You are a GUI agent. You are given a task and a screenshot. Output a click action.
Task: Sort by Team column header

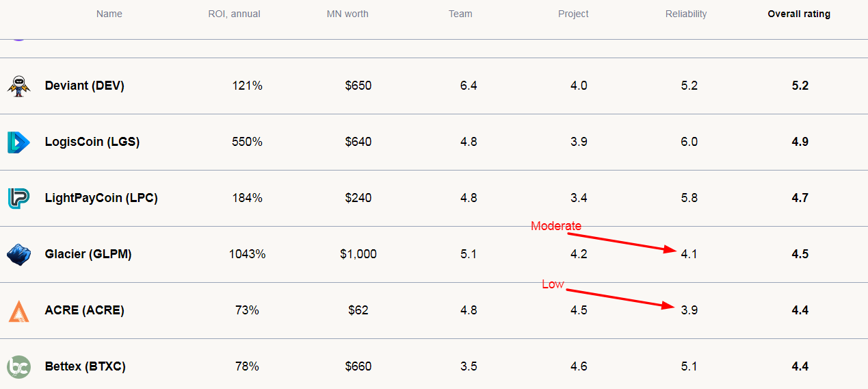[460, 14]
